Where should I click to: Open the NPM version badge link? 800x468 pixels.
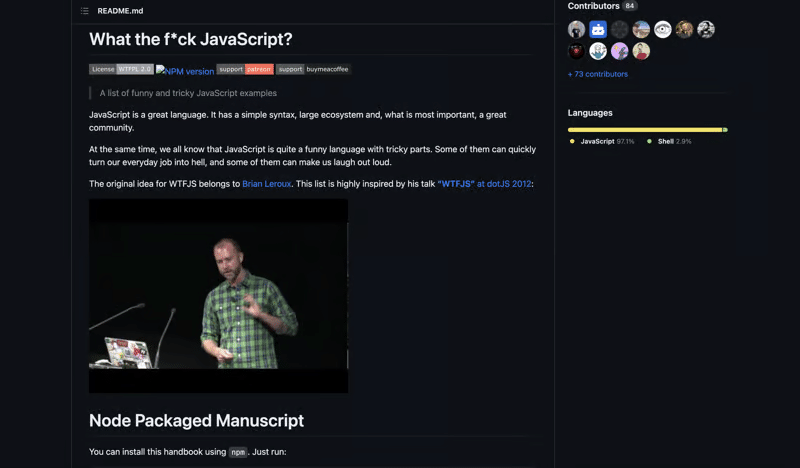coord(185,71)
